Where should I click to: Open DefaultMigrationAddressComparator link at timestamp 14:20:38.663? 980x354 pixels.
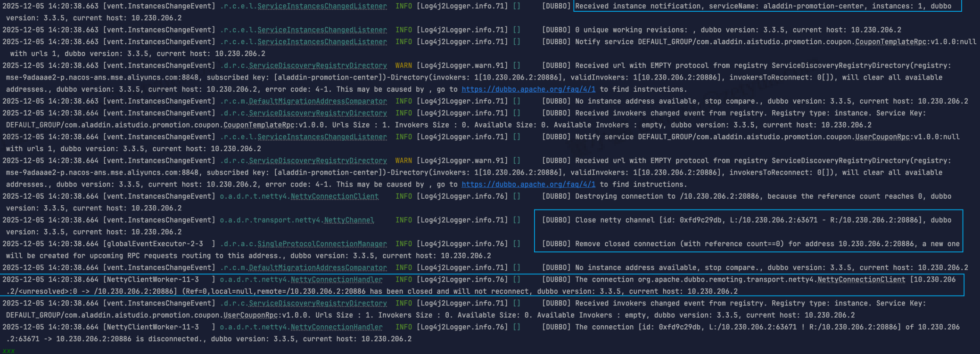[x=318, y=101]
